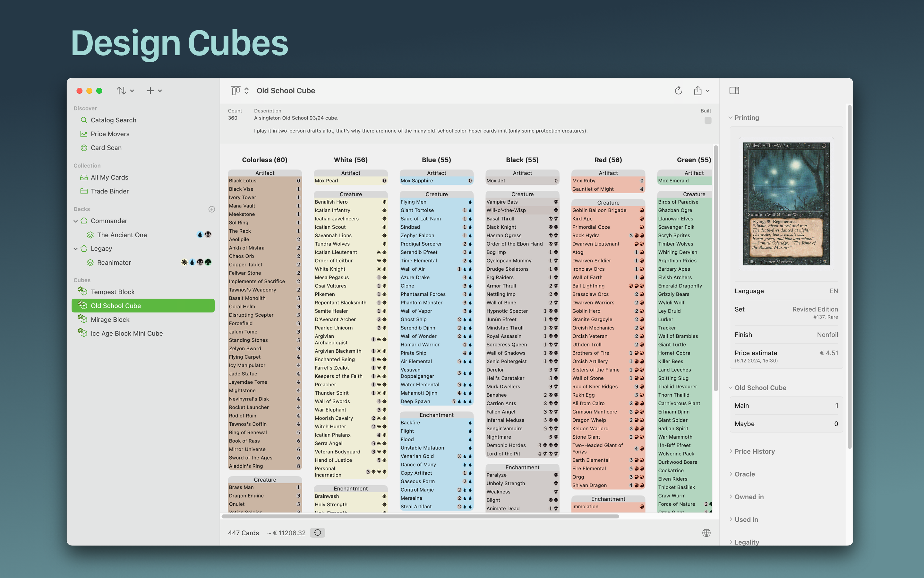Image resolution: width=924 pixels, height=578 pixels.
Task: Click the Mirage Block cube icon
Action: pyautogui.click(x=82, y=319)
